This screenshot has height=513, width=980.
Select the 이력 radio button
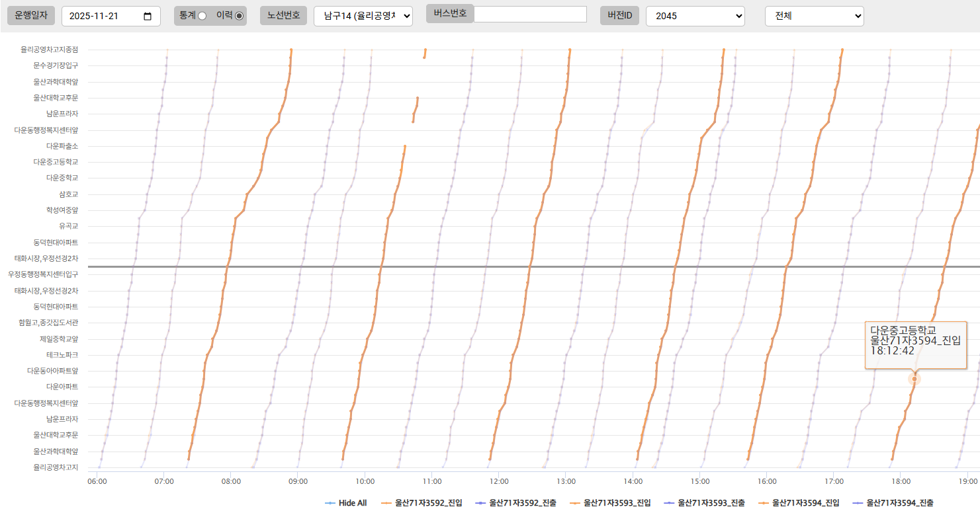coord(239,16)
